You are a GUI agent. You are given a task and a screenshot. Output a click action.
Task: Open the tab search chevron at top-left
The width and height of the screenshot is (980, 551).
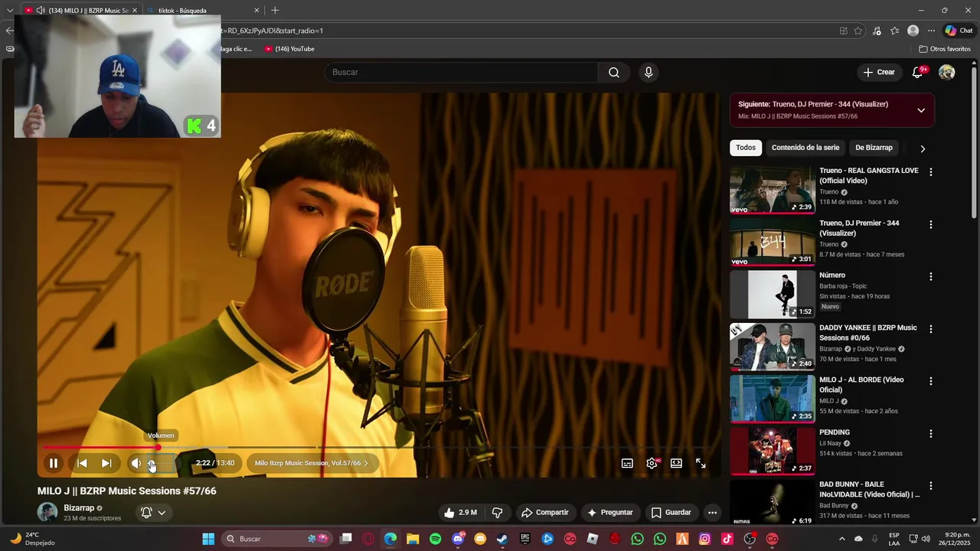click(10, 10)
